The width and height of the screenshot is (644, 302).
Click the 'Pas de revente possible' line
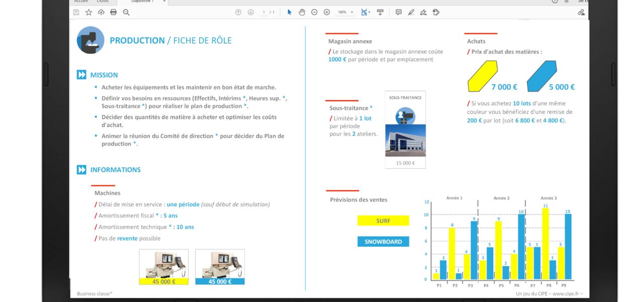coord(127,238)
